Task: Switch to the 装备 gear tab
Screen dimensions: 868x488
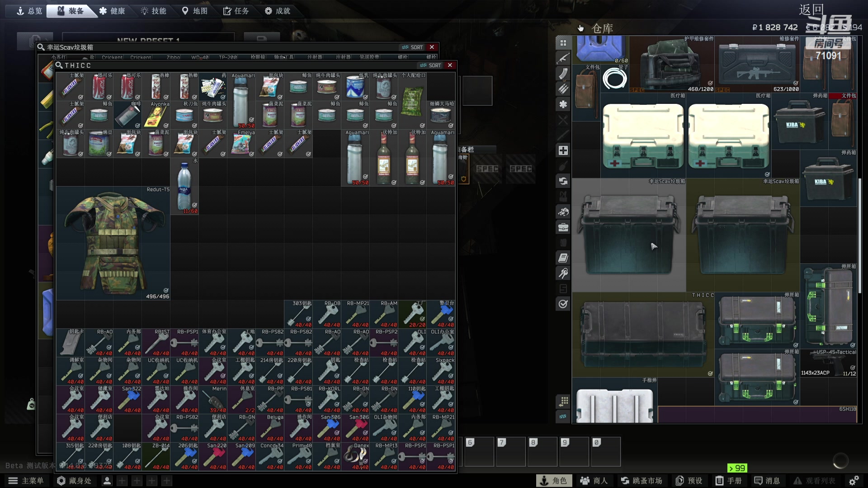Action: pos(71,11)
